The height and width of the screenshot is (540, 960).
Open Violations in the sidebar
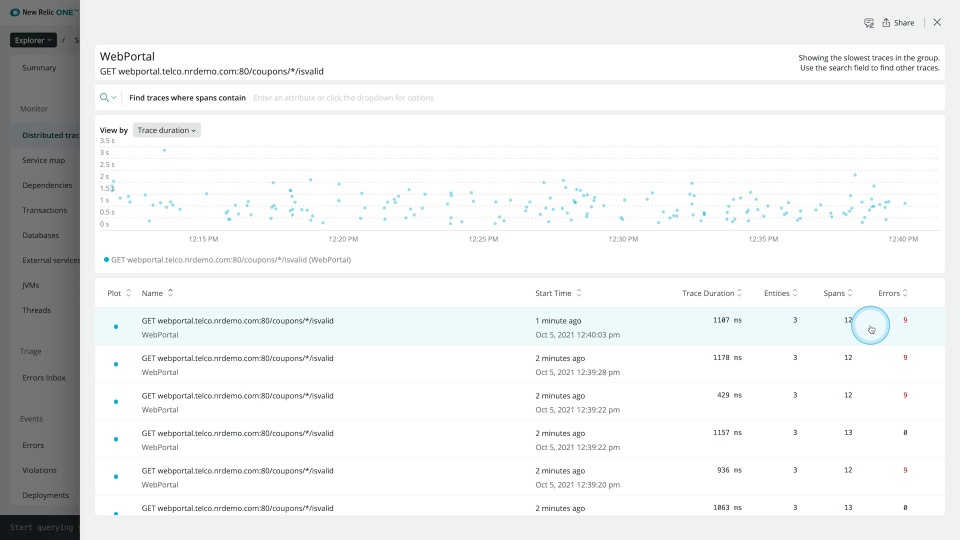39,470
